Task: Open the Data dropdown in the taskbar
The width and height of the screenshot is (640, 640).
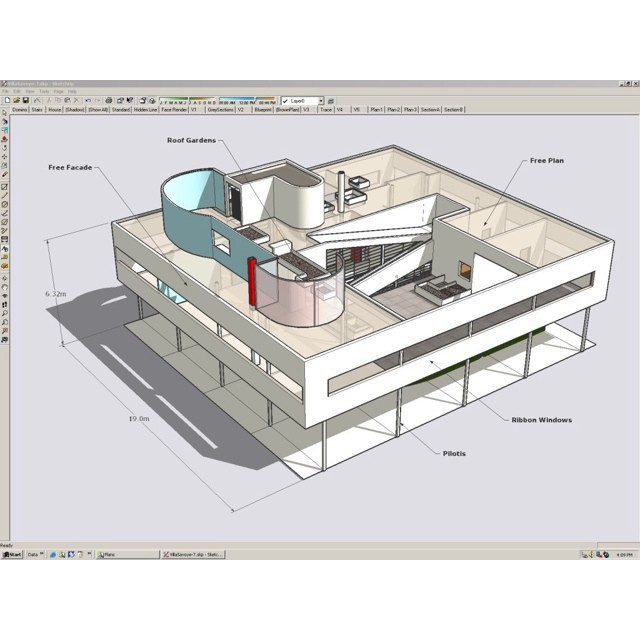Action: coord(36,554)
